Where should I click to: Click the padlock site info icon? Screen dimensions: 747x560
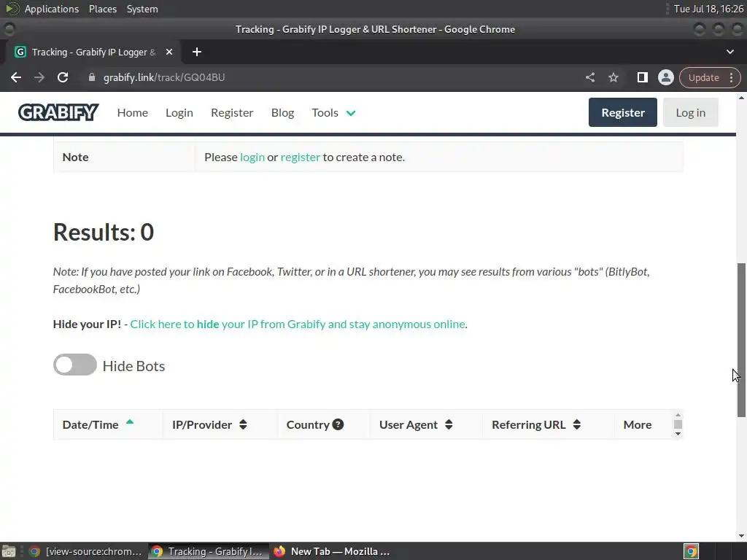(x=92, y=77)
